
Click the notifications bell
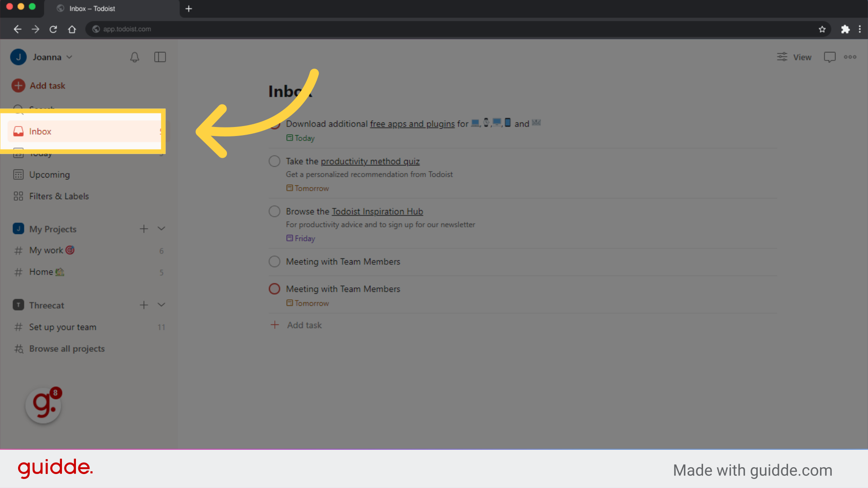click(134, 57)
